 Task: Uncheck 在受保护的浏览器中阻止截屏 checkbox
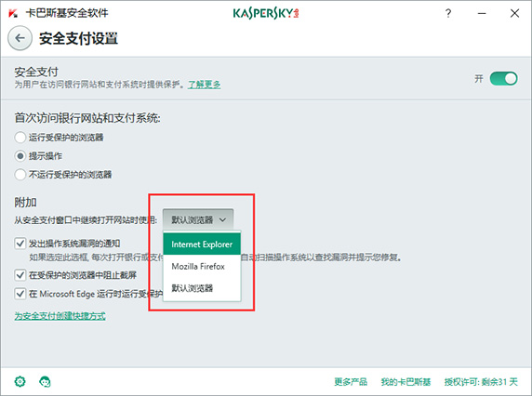pos(20,275)
